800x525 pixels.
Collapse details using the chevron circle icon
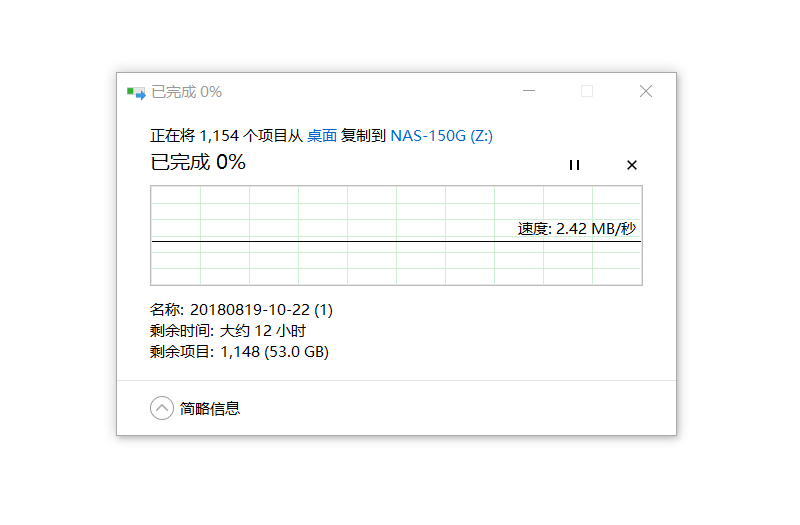pyautogui.click(x=162, y=408)
